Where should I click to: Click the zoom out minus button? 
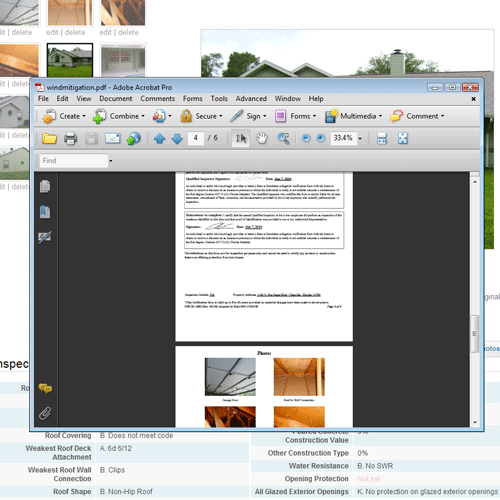click(306, 138)
